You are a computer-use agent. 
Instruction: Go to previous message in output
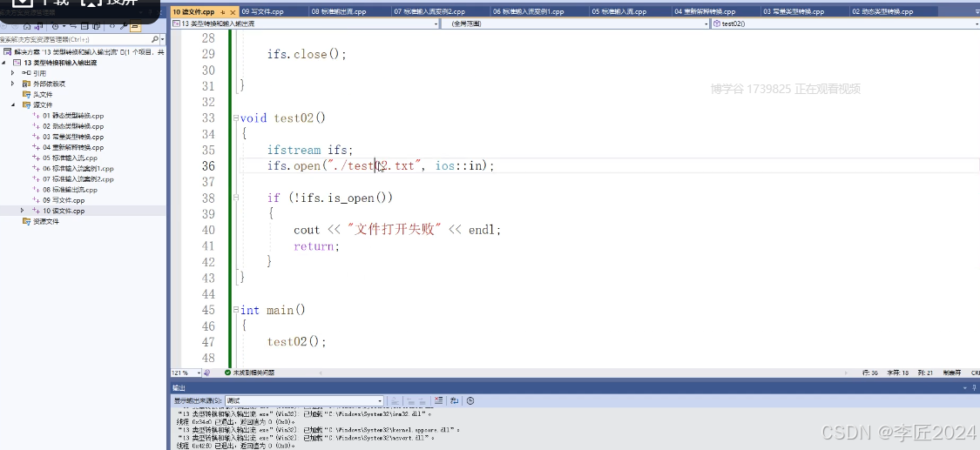pyautogui.click(x=410, y=400)
